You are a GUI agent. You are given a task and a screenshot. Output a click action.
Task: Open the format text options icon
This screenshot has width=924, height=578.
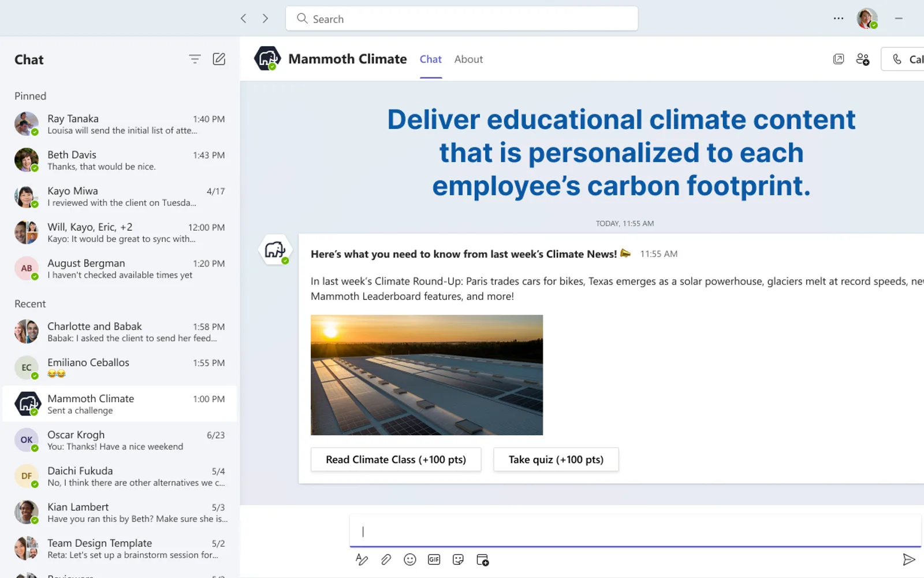point(362,560)
